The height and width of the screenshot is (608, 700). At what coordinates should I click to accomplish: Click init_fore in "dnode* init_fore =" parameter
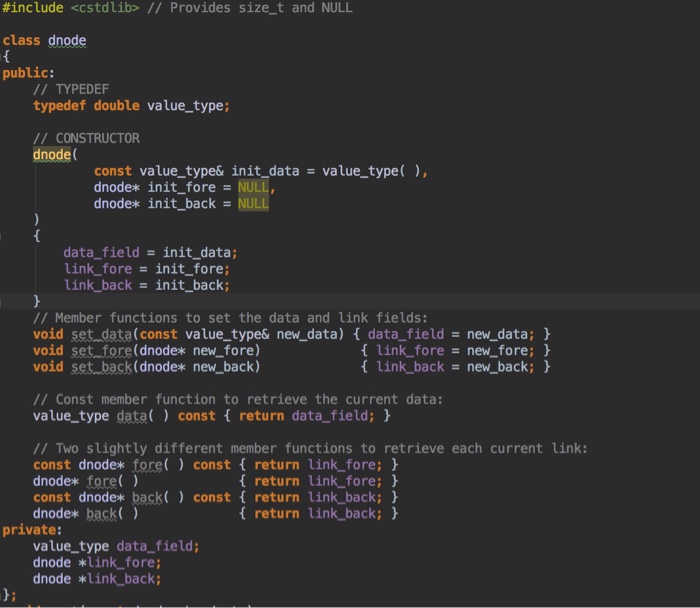[182, 187]
